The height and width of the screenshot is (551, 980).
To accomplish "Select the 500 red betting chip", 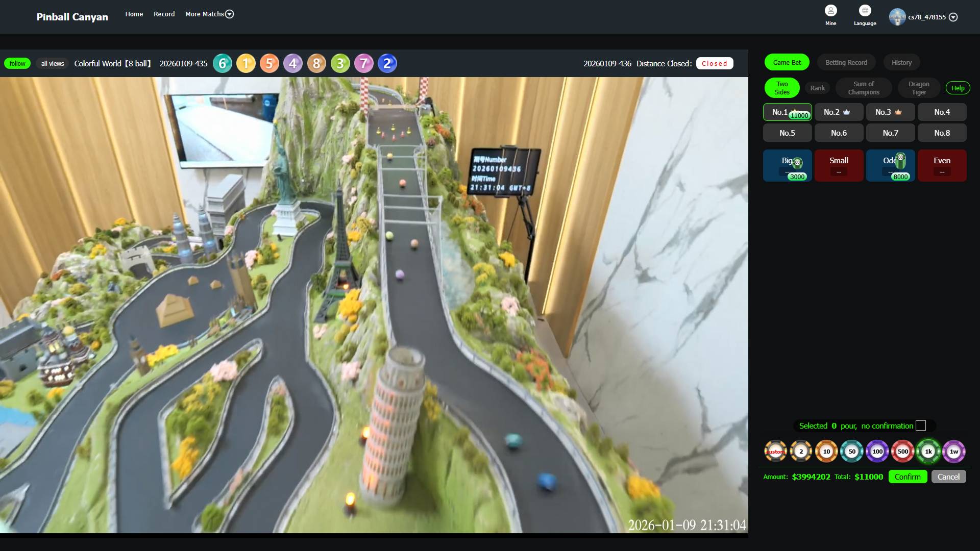I will (902, 452).
